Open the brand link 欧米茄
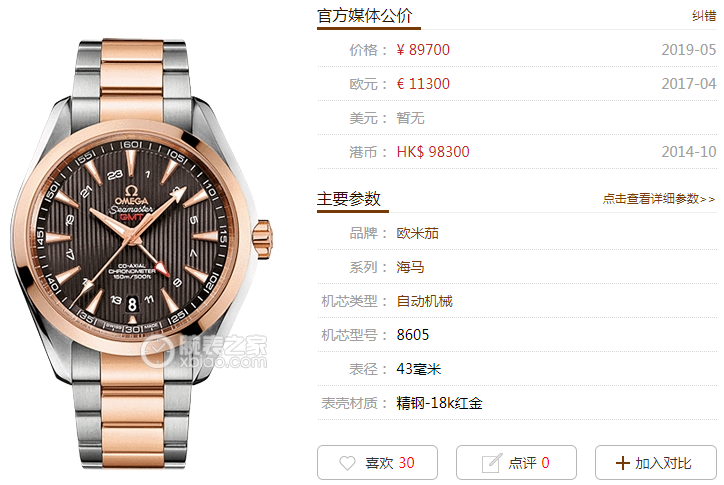Viewport: 724px width, 485px height. 417,233
